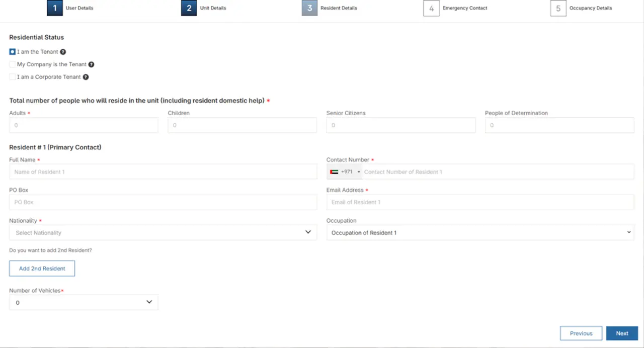644x348 pixels.
Task: Select the step 2 number box
Action: tap(189, 8)
